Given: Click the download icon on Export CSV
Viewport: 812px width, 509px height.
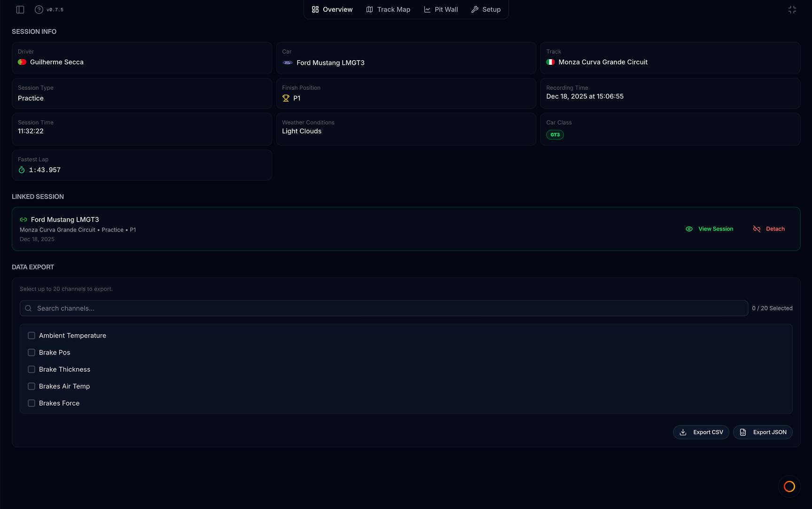Looking at the screenshot, I should click(683, 432).
